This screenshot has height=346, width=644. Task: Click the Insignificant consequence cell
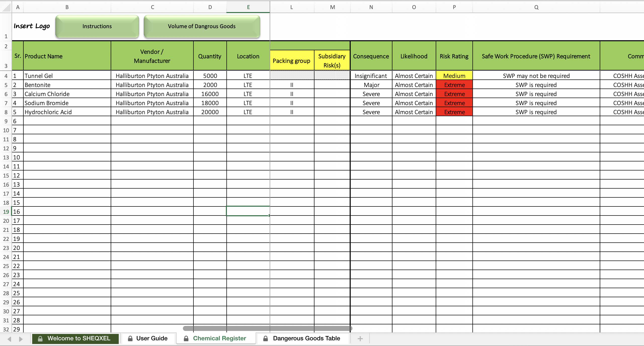pyautogui.click(x=371, y=76)
